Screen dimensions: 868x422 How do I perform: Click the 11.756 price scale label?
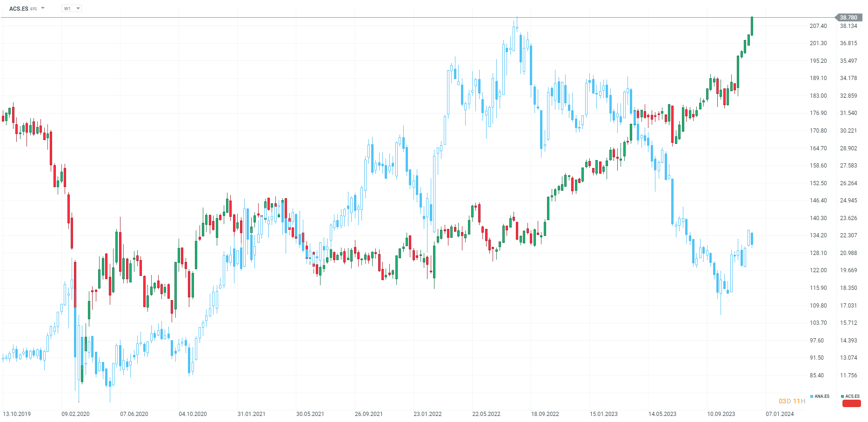(848, 375)
